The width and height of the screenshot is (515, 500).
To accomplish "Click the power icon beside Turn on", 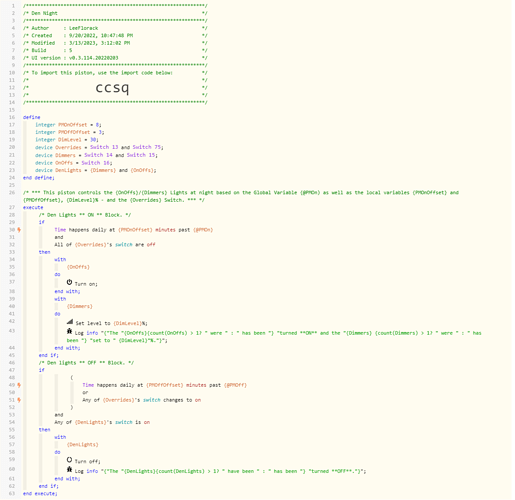I will 69,282.
